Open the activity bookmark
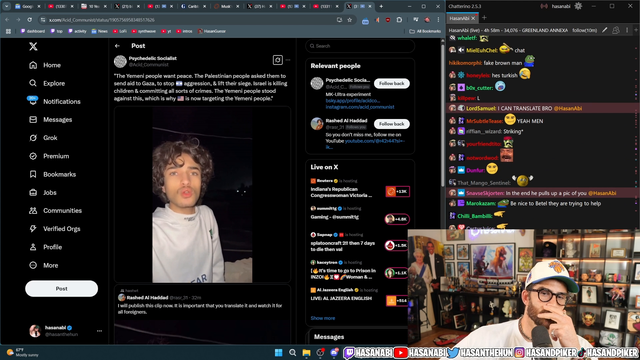640x360 pixels. 78,31
